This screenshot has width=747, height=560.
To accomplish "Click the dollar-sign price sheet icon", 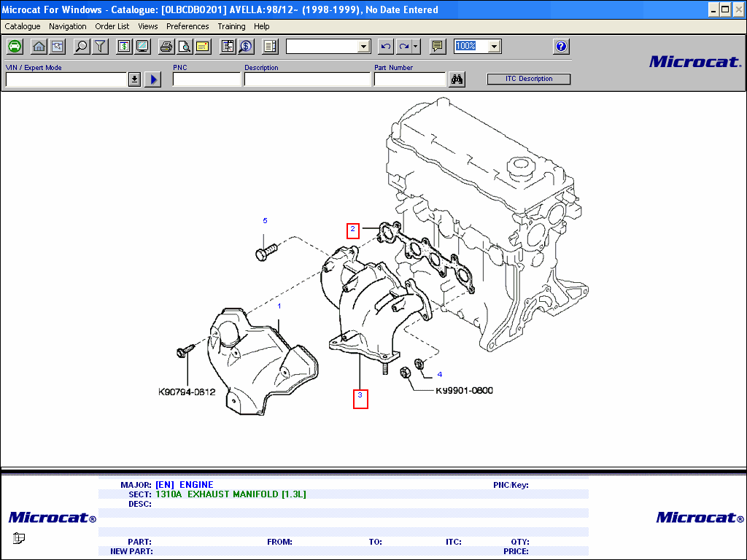I will point(124,46).
